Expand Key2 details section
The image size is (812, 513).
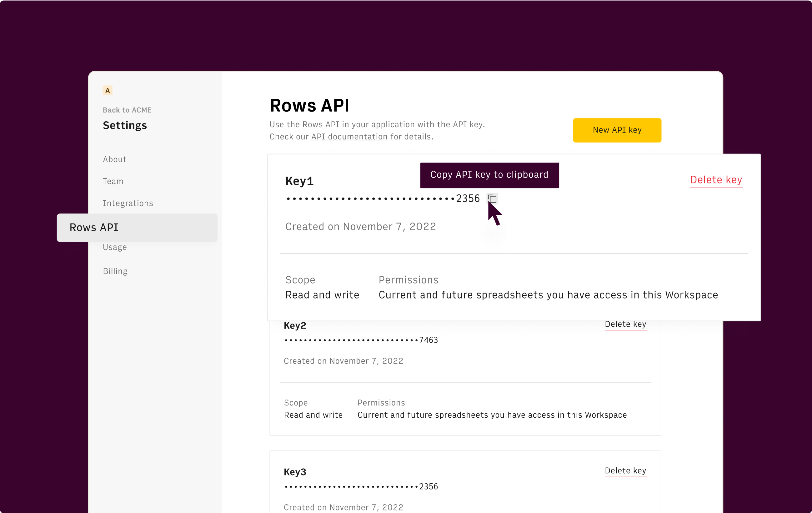pos(295,326)
